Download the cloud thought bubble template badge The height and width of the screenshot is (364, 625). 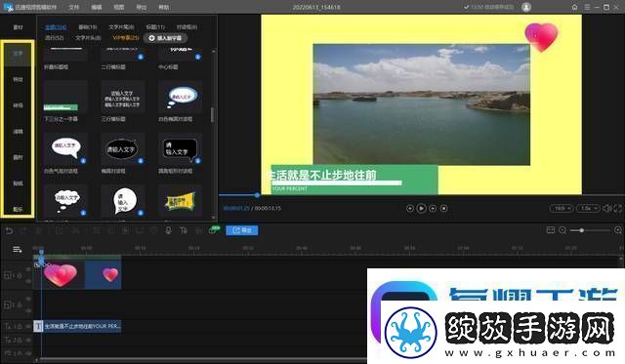(x=83, y=213)
